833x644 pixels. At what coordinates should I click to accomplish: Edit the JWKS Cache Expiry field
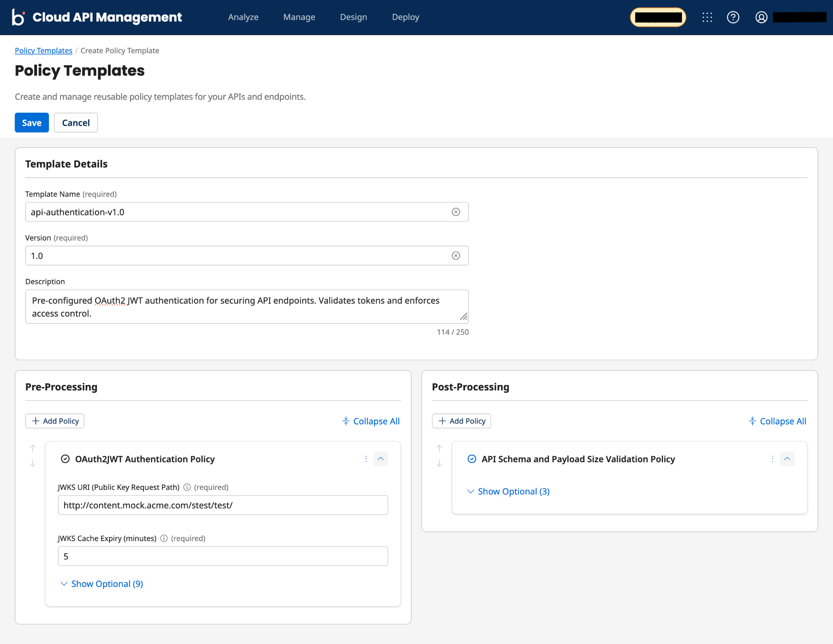coord(223,556)
